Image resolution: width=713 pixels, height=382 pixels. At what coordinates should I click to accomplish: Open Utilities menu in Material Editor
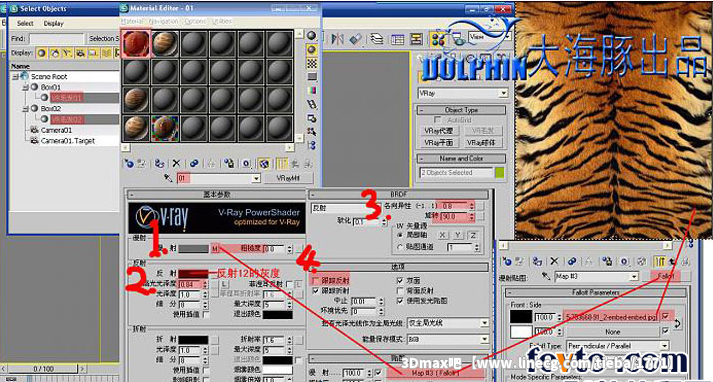click(x=221, y=21)
